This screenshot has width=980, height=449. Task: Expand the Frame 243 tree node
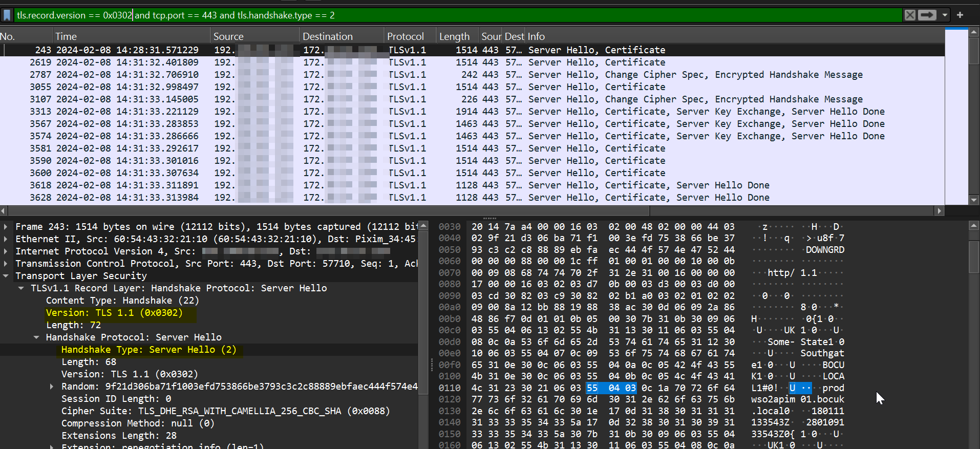tap(6, 227)
